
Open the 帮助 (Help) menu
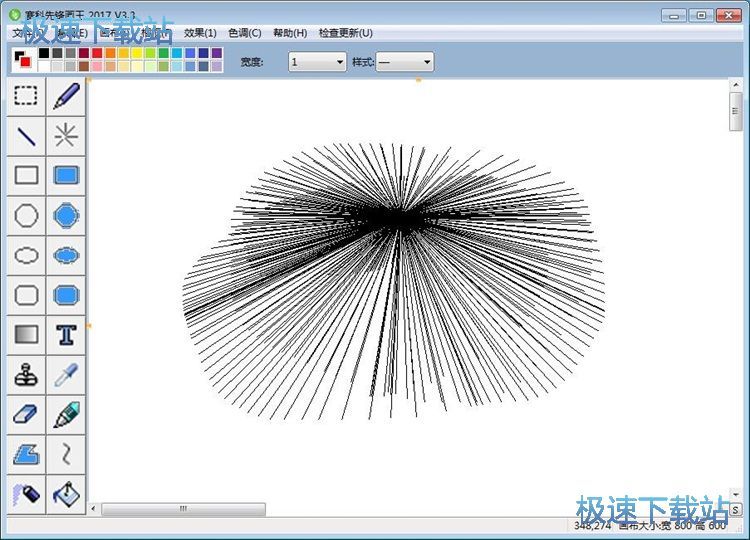290,33
